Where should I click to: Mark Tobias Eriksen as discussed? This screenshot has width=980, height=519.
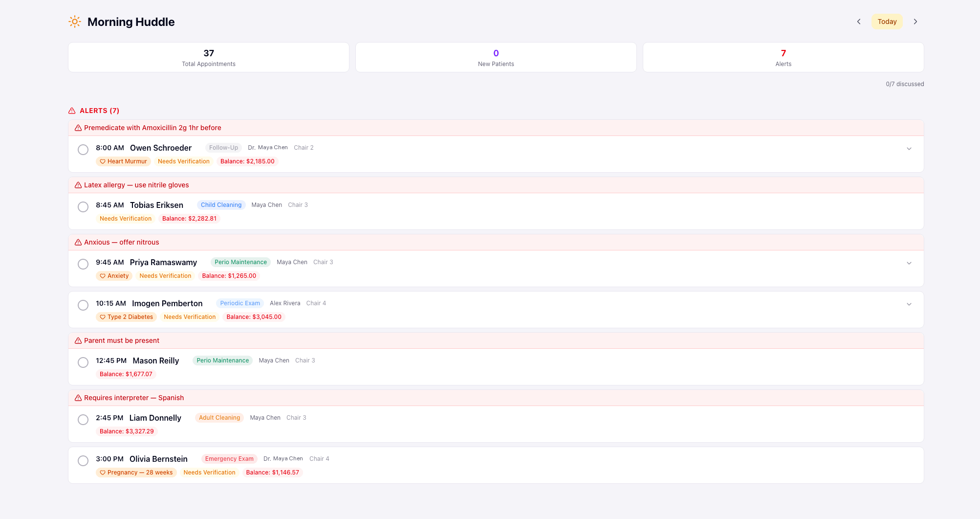(x=83, y=207)
